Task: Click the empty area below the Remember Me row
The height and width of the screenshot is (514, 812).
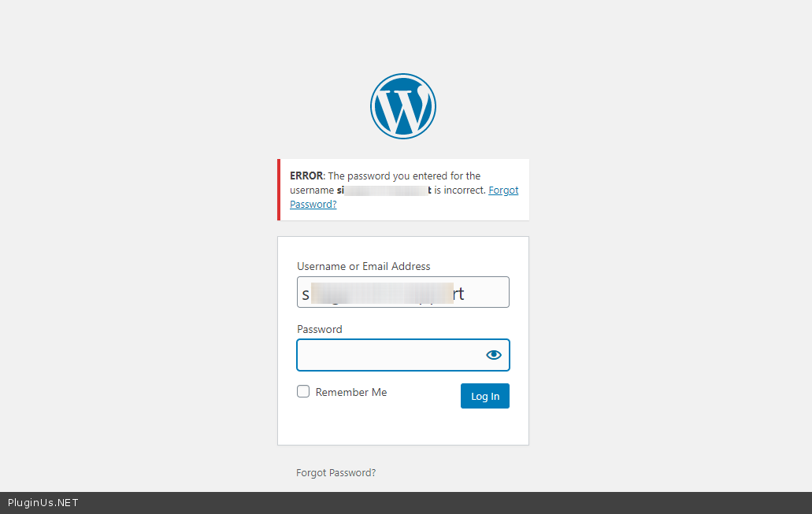Action: click(403, 426)
